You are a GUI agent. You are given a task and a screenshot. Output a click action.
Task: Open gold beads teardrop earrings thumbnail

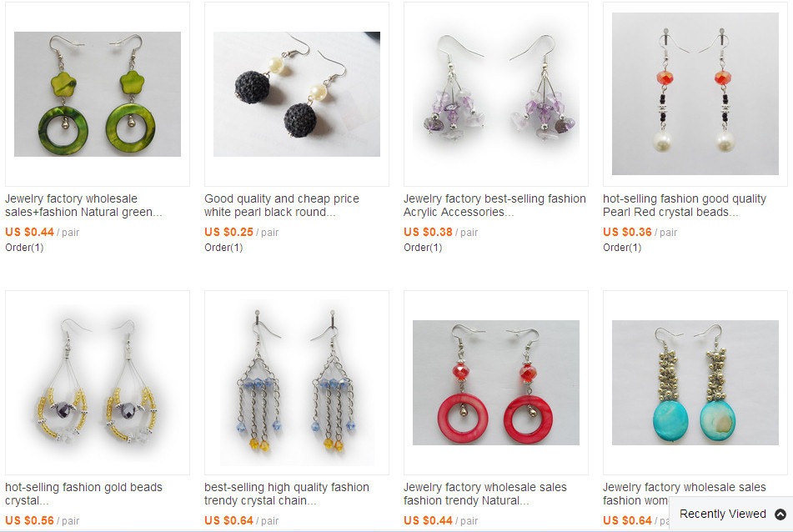[x=98, y=383]
